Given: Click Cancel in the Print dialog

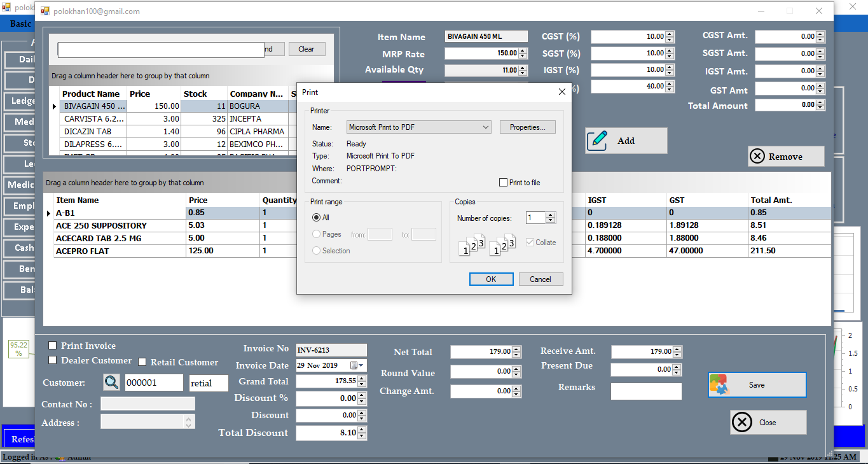Looking at the screenshot, I should click(x=541, y=279).
